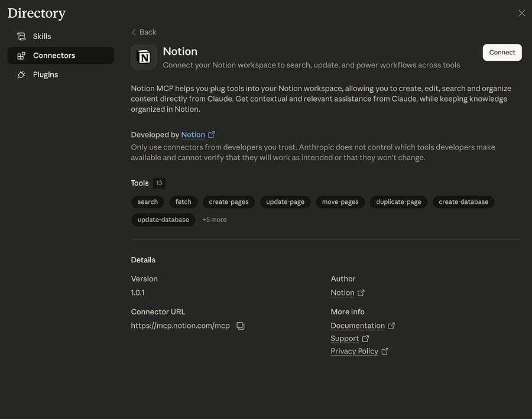The image size is (532, 419).
Task: Click the Notion logo icon
Action: pos(144,57)
